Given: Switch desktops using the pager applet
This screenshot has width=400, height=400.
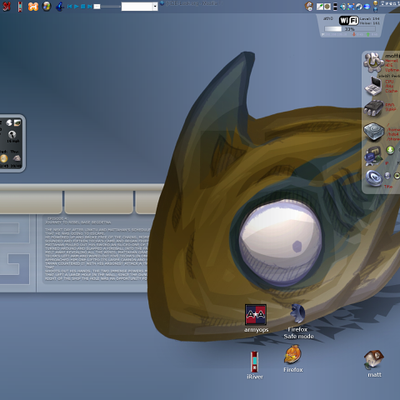Looking at the screenshot, I should pyautogui.click(x=335, y=7).
